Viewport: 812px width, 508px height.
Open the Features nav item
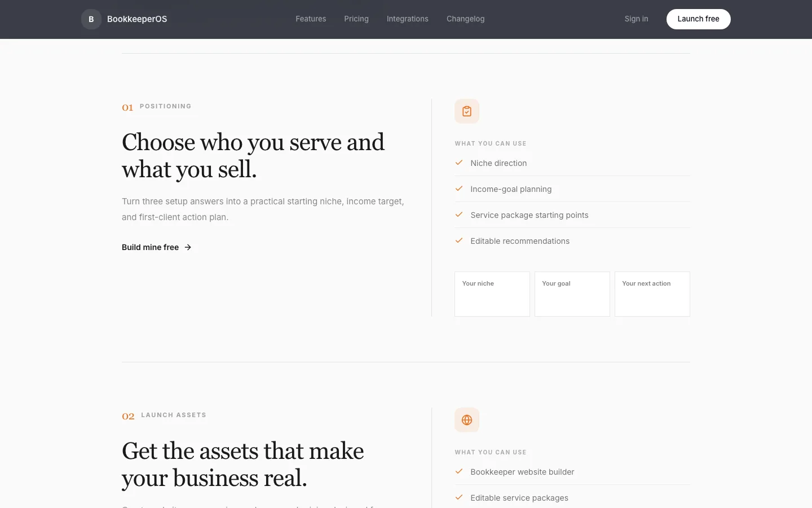[x=311, y=19]
